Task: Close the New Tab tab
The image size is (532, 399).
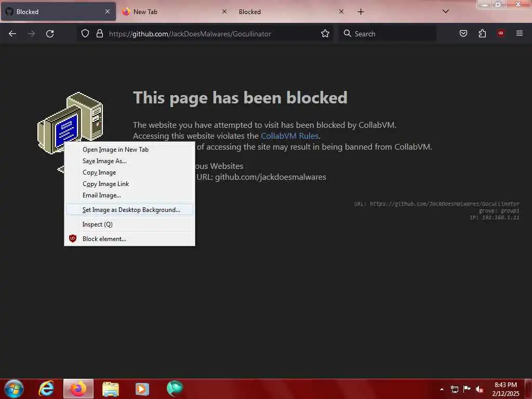Action: 224,12
